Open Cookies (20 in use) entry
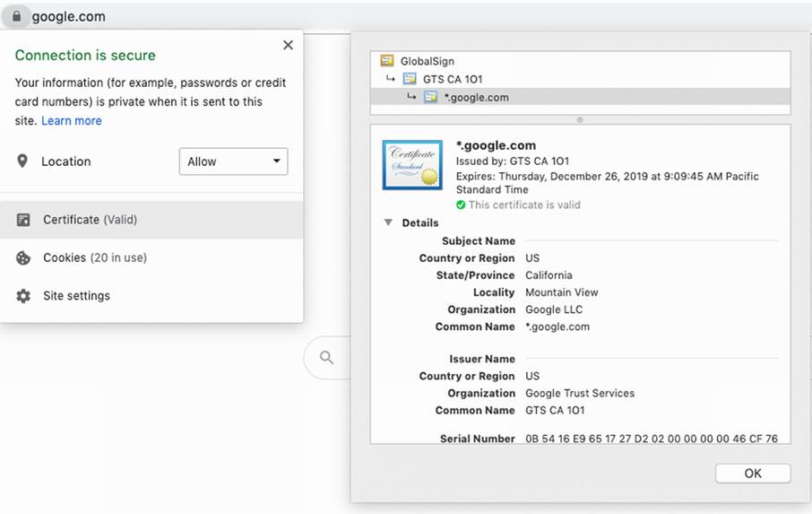Image resolution: width=812 pixels, height=514 pixels. pos(94,258)
